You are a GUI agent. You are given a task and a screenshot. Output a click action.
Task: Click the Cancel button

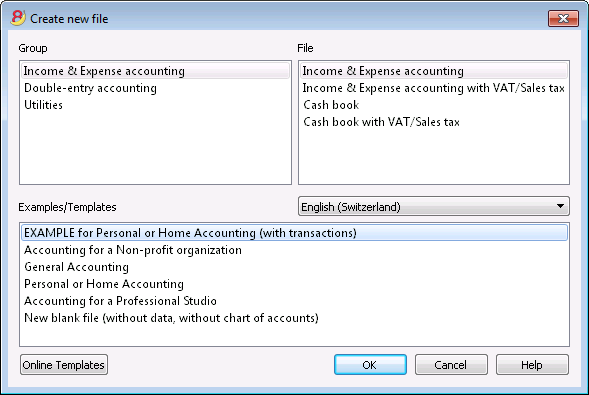pos(451,365)
